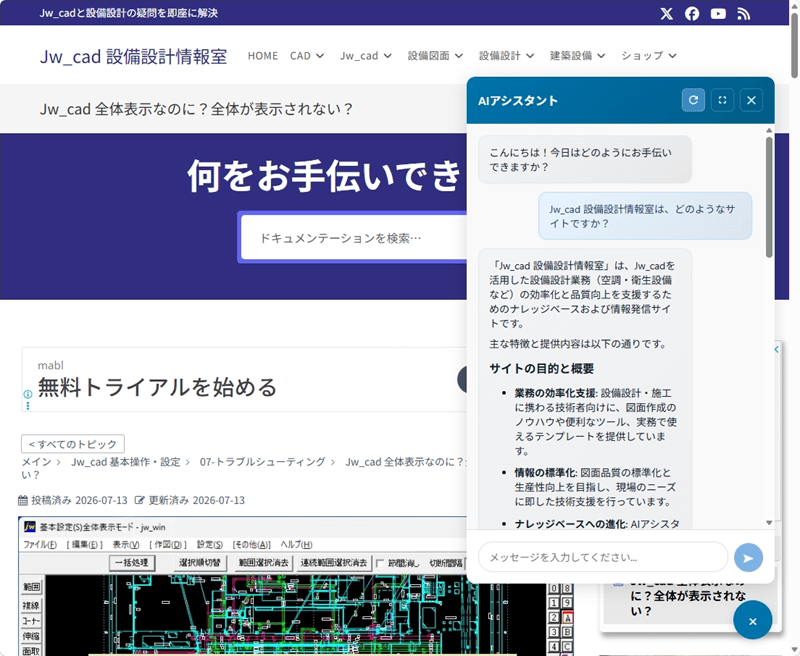The image size is (800, 656).
Task: Click the chat scrollbar up arrow
Action: click(x=769, y=131)
